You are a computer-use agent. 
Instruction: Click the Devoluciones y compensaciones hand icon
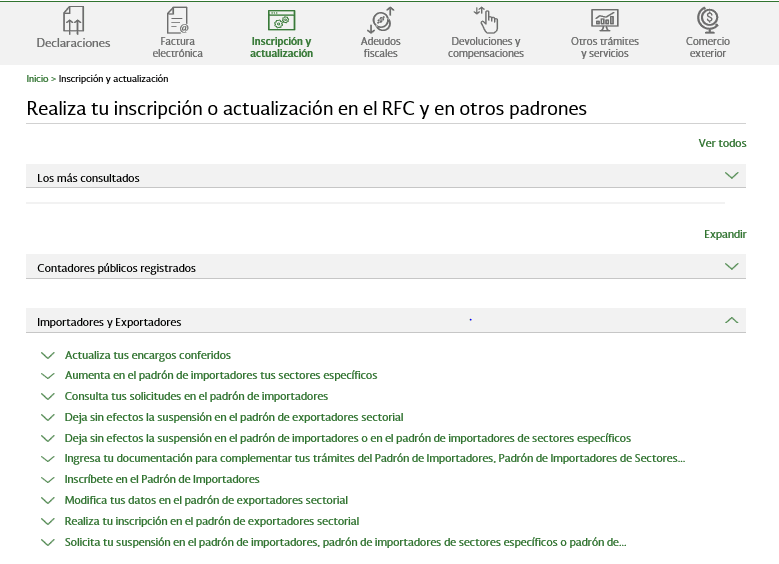tap(486, 20)
